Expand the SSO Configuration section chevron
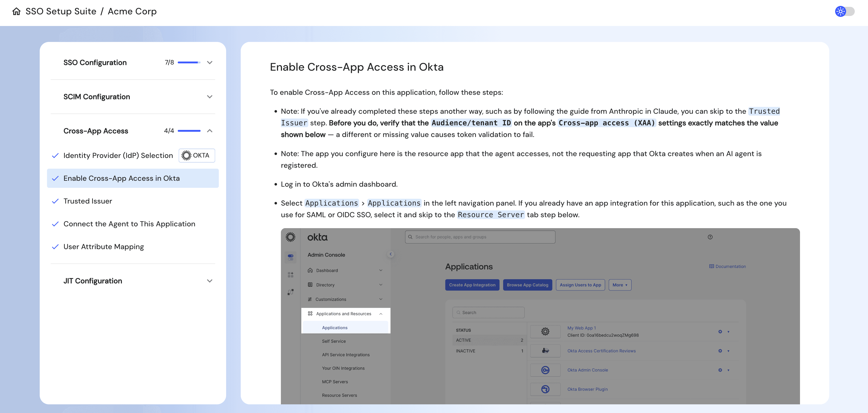 pos(210,63)
